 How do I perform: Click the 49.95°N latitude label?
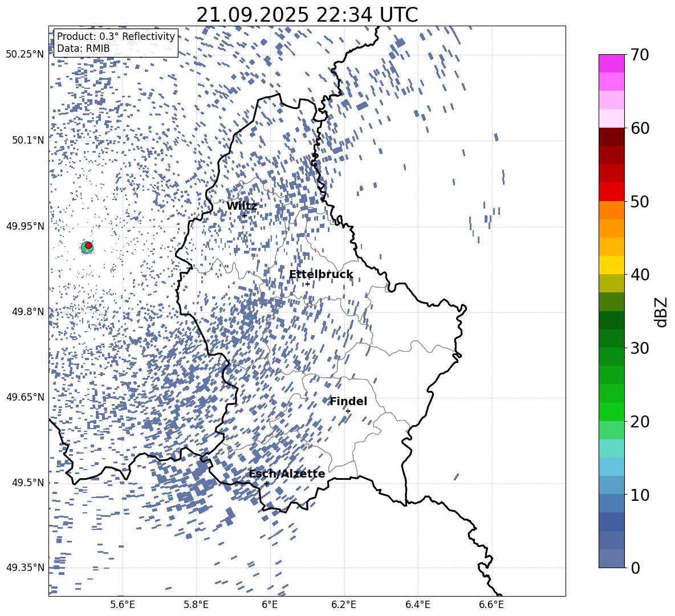tap(25, 226)
